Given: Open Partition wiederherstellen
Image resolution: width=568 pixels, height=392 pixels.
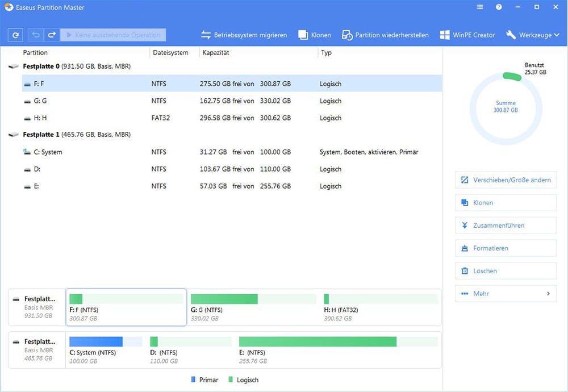Looking at the screenshot, I should (x=385, y=35).
